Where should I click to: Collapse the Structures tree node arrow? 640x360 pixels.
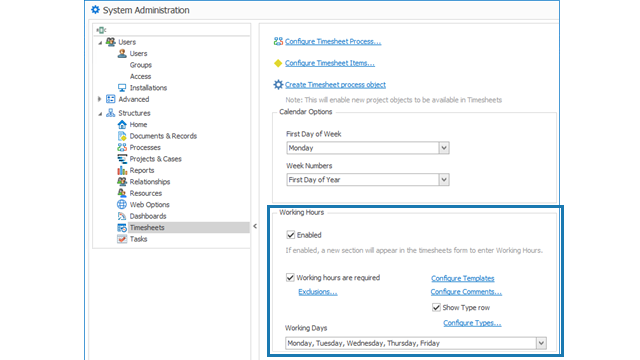click(100, 114)
